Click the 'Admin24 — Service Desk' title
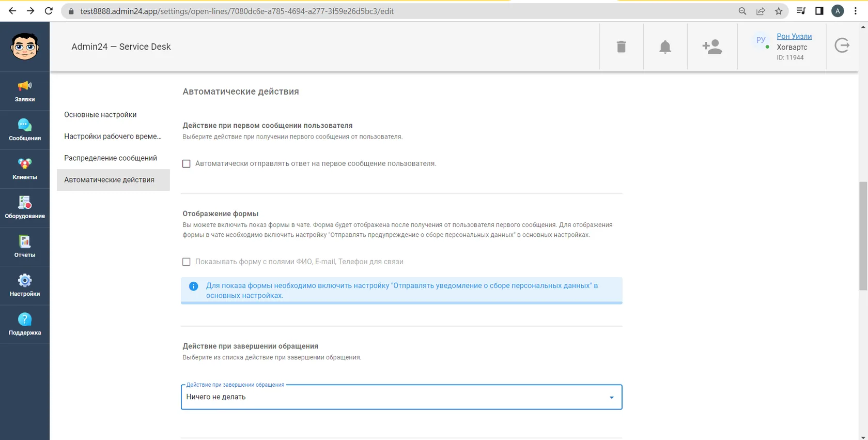This screenshot has height=440, width=868. (x=121, y=47)
